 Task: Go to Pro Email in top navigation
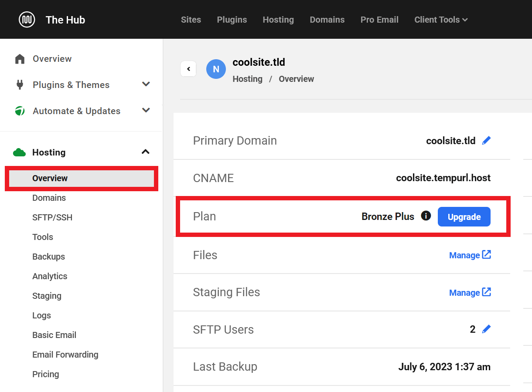[379, 20]
